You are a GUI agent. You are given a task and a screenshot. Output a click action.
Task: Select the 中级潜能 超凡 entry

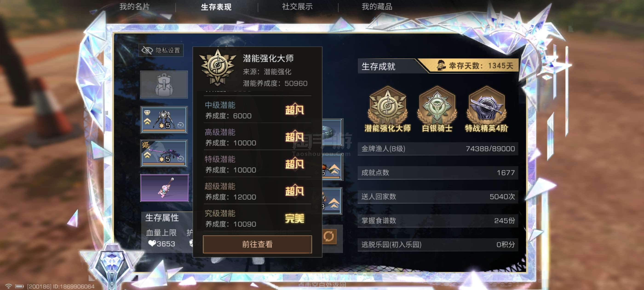[x=257, y=110]
